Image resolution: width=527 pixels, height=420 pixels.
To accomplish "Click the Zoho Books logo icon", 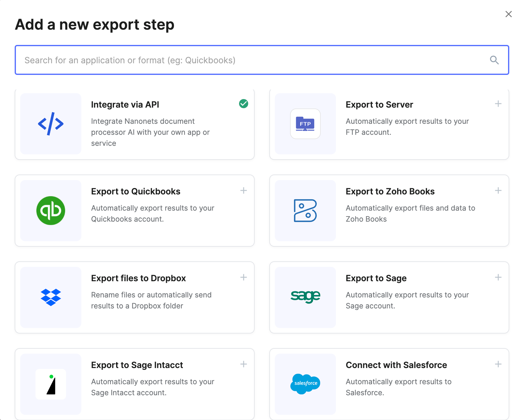I will pyautogui.click(x=305, y=211).
